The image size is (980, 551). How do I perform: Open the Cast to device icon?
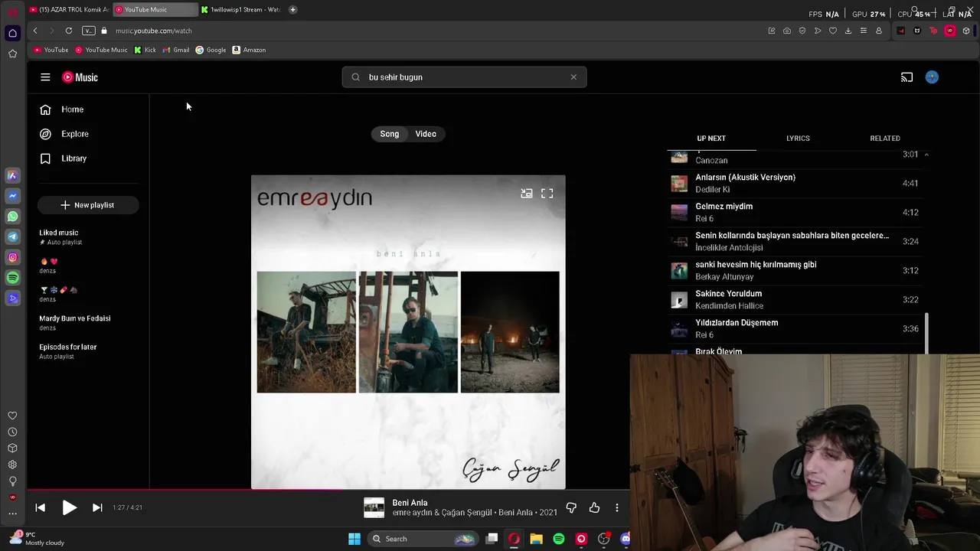(x=906, y=77)
